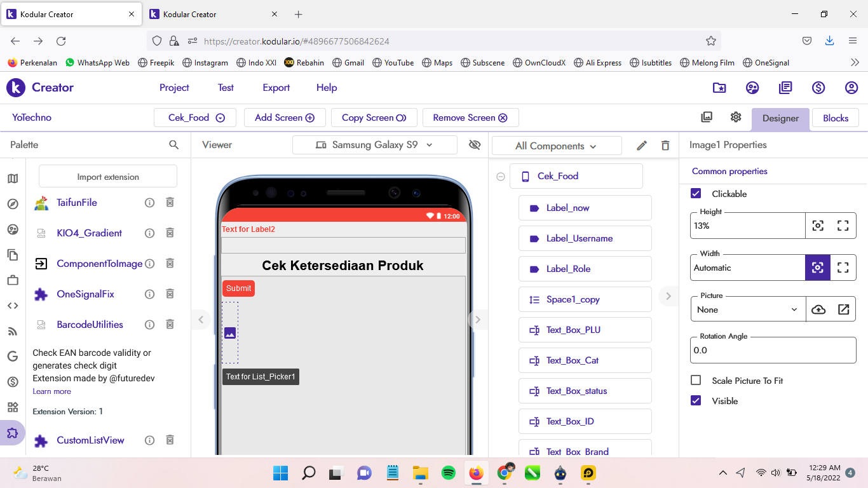Open the project settings gear icon
This screenshot has height=488, width=868.
tap(736, 118)
